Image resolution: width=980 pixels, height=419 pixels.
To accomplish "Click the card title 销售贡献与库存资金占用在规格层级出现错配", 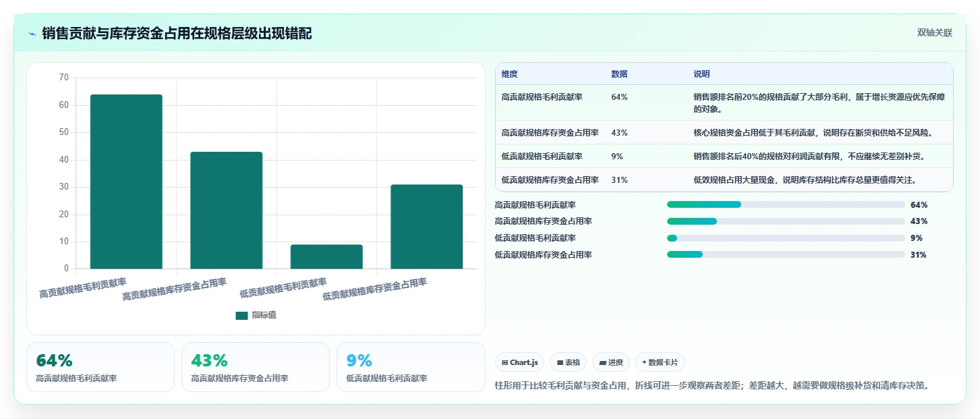I will (177, 34).
